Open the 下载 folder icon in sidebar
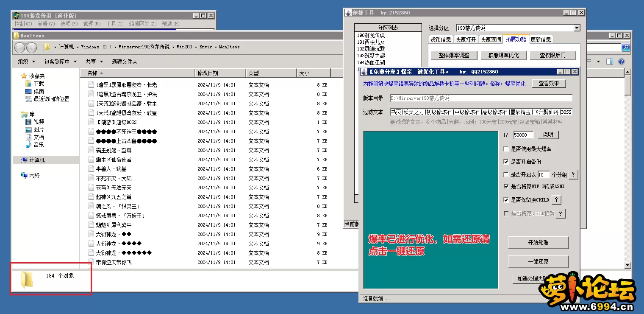Viewport: 644px width, 314px height. 28,84
